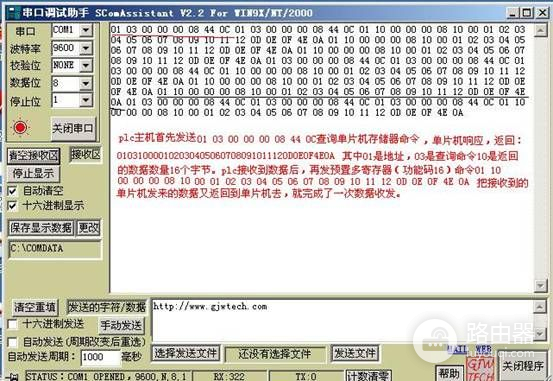Click the 停止显示 button
This screenshot has width=553, height=381.
[x=34, y=173]
